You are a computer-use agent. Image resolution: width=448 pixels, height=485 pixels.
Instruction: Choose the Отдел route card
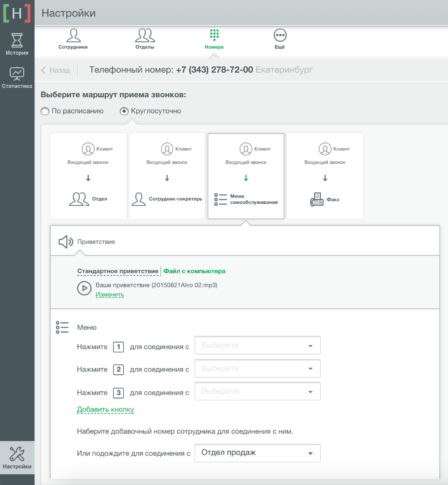[x=88, y=176]
